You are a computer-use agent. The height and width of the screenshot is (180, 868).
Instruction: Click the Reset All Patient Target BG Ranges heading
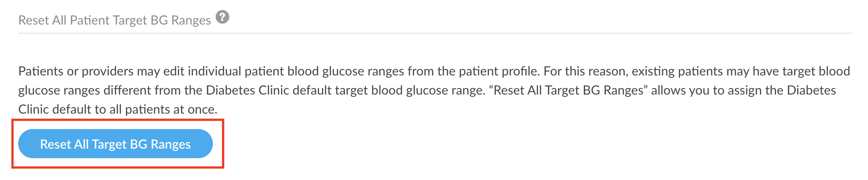[x=114, y=20]
